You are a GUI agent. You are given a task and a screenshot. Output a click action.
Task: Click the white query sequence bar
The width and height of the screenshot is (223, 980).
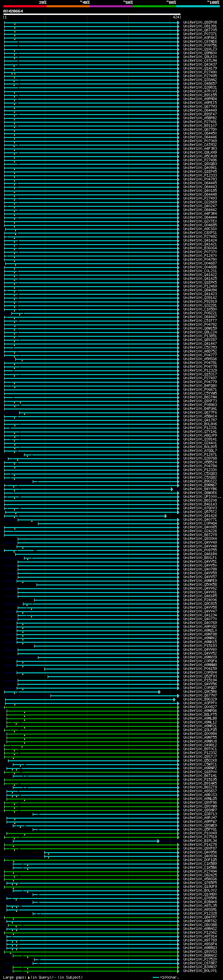coord(92,15)
